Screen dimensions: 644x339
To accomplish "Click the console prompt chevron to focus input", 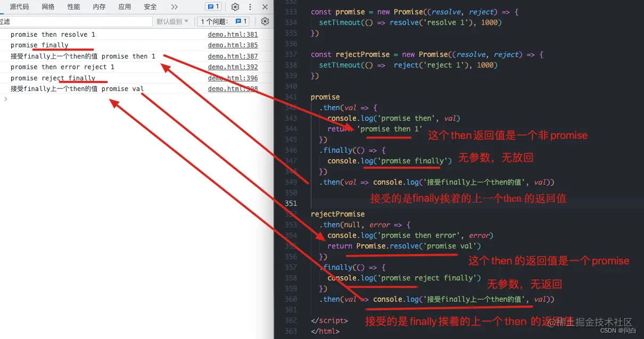I will (x=6, y=99).
